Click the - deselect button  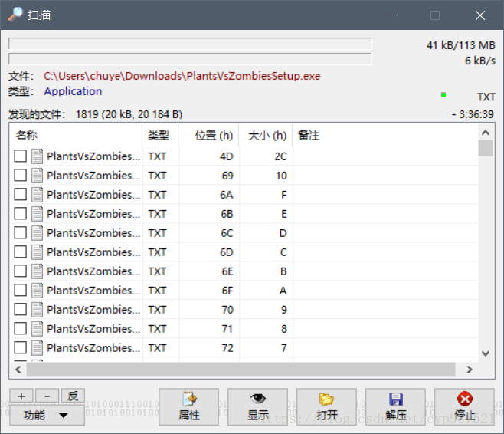click(47, 396)
